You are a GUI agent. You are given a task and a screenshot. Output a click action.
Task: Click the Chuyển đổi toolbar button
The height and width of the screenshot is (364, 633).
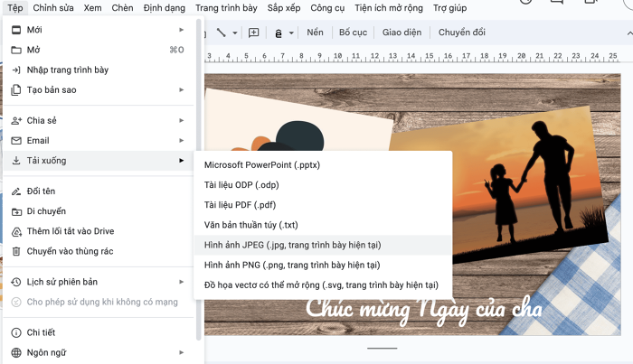(x=462, y=33)
